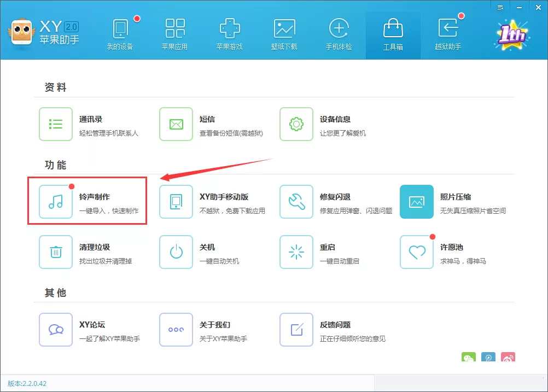This screenshot has height=392, width=548.
Task: Click text 一键导入，快速制作
Action: pos(109,210)
